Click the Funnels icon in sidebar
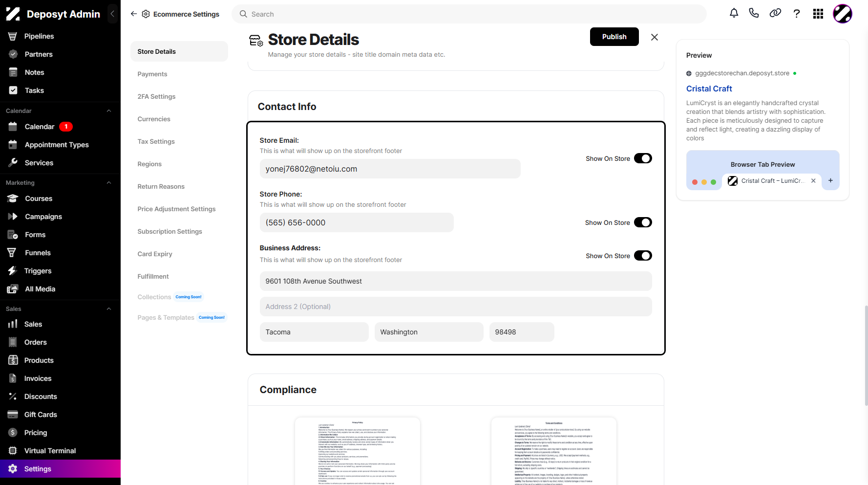This screenshot has width=868, height=485. [x=13, y=253]
